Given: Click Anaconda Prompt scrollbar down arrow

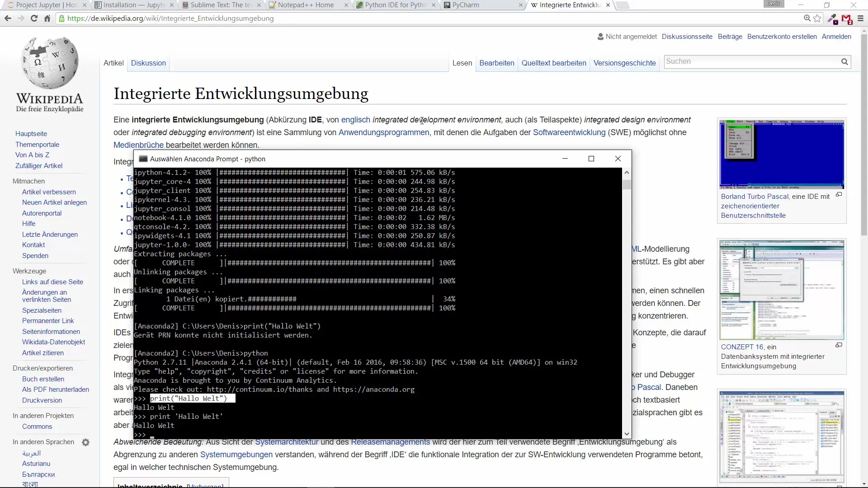Looking at the screenshot, I should (x=627, y=434).
